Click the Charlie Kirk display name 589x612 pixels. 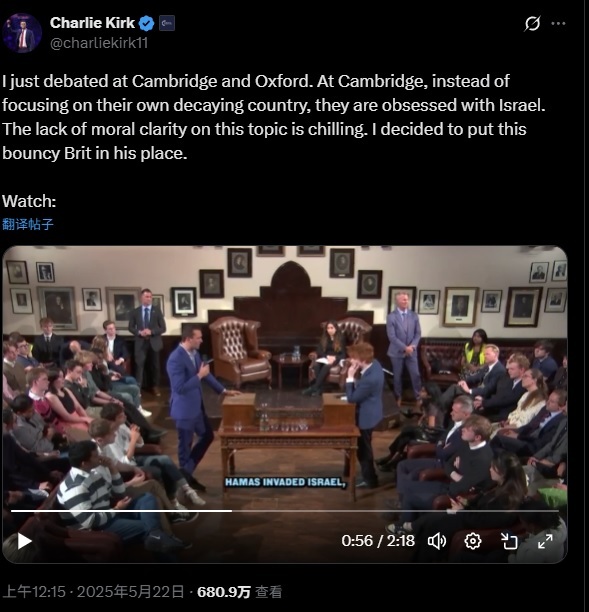[92, 23]
